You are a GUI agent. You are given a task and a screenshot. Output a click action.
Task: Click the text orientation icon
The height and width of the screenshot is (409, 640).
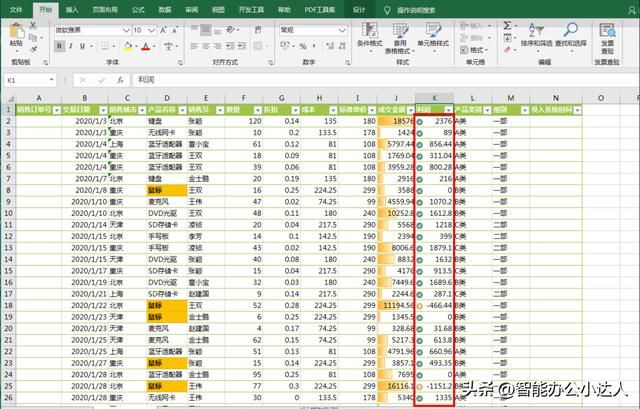pyautogui.click(x=231, y=29)
